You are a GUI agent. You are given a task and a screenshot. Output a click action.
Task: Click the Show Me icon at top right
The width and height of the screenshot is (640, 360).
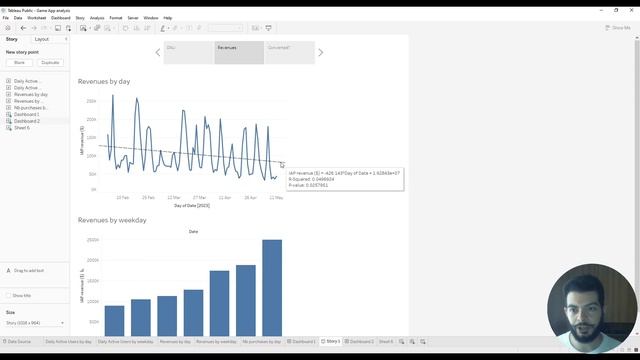pos(607,28)
